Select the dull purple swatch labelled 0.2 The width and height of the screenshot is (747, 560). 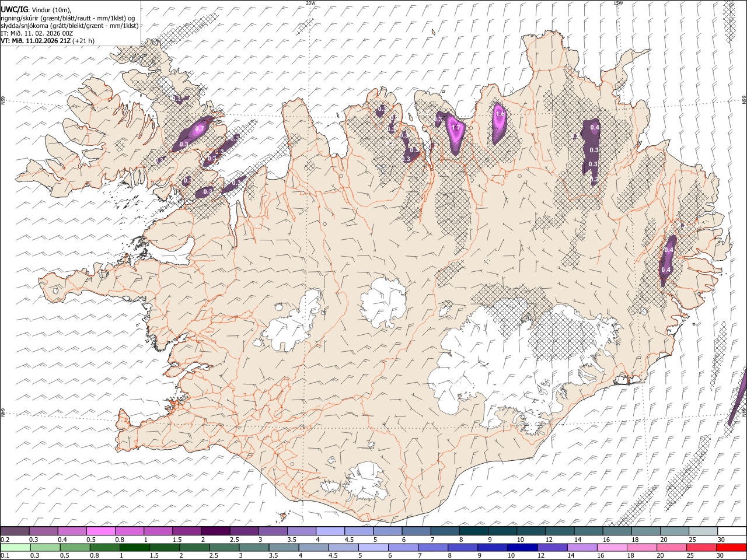coord(15,531)
